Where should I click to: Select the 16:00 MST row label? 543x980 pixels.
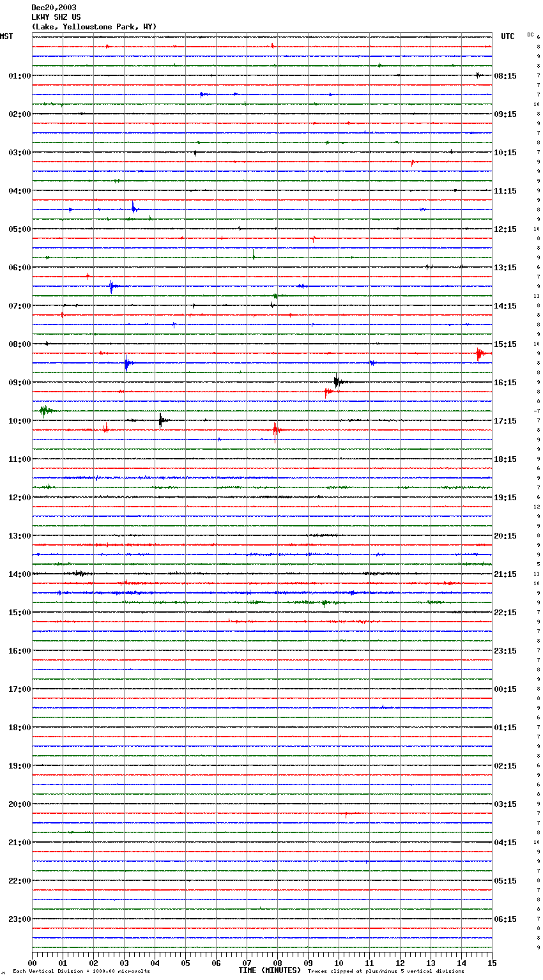[x=20, y=651]
